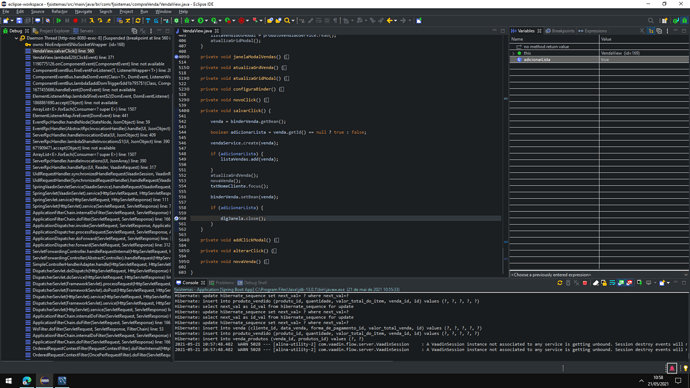Image resolution: width=690 pixels, height=388 pixels.
Task: Click the green Run launch toolbar icon
Action: [200, 21]
